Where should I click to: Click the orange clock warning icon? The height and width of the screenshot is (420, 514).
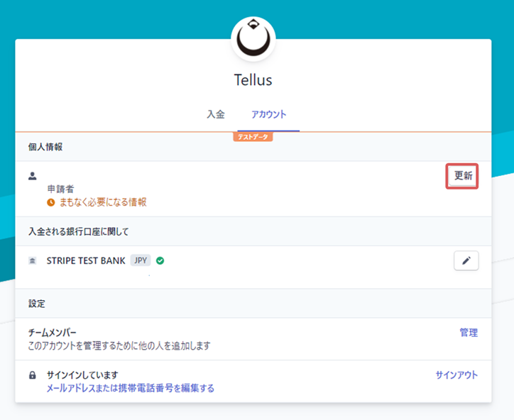tap(51, 202)
